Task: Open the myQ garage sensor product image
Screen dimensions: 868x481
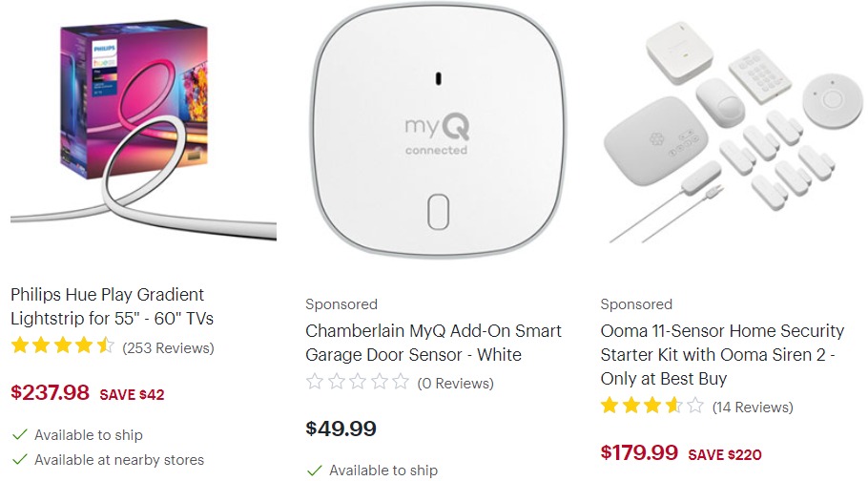Action: 437,131
